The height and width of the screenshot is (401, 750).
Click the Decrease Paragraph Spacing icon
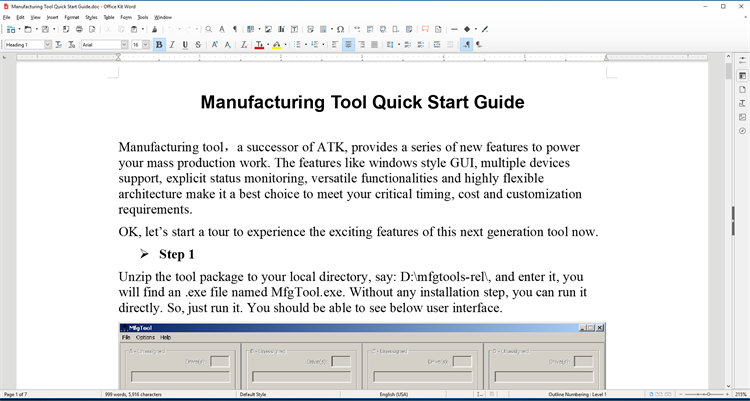[420, 45]
